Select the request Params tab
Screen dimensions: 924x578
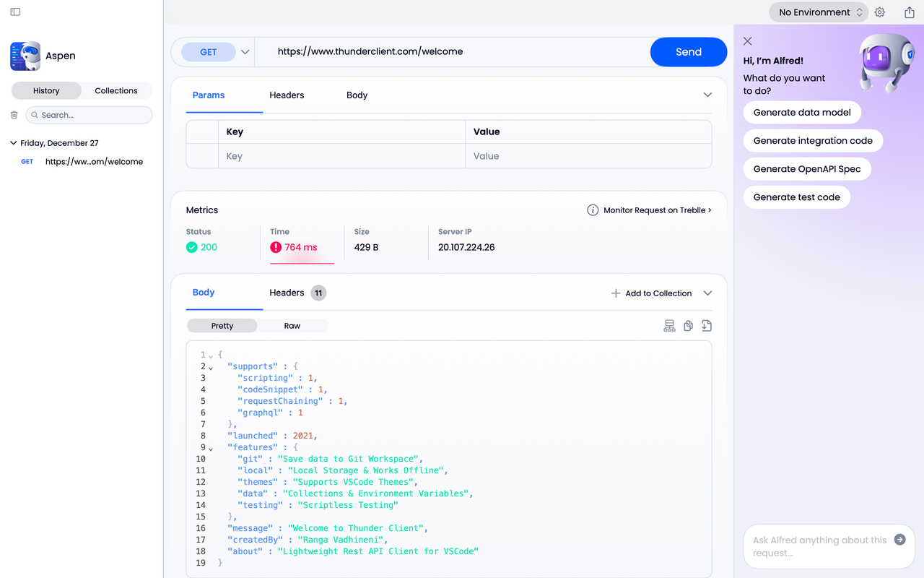(x=209, y=95)
